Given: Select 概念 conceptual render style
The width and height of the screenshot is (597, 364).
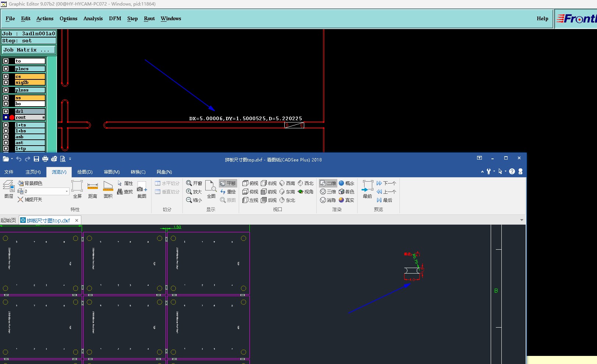Looking at the screenshot, I should [347, 183].
